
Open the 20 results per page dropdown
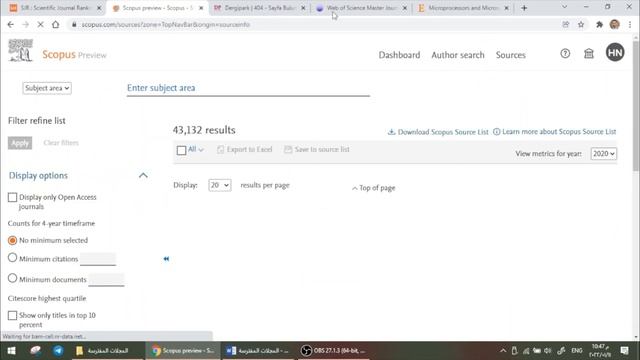coord(220,185)
